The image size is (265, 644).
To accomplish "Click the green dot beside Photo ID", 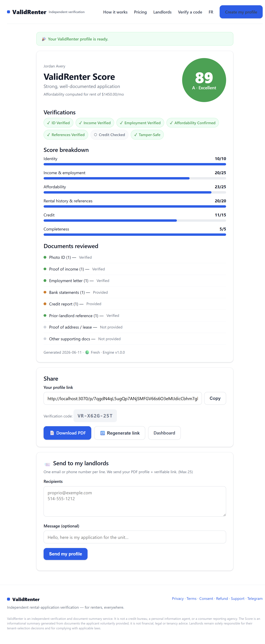I will click(x=45, y=257).
